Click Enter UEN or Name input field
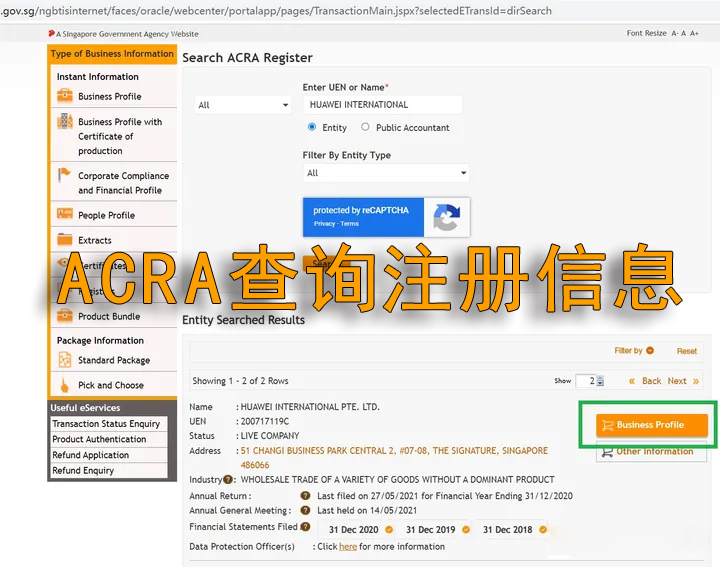The height and width of the screenshot is (567, 720). pyautogui.click(x=382, y=105)
